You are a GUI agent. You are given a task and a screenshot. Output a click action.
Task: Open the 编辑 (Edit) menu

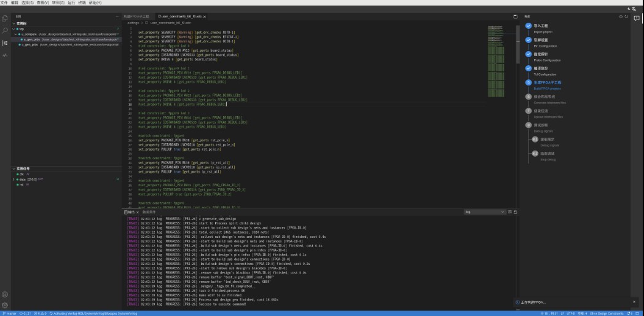pyautogui.click(x=14, y=3)
